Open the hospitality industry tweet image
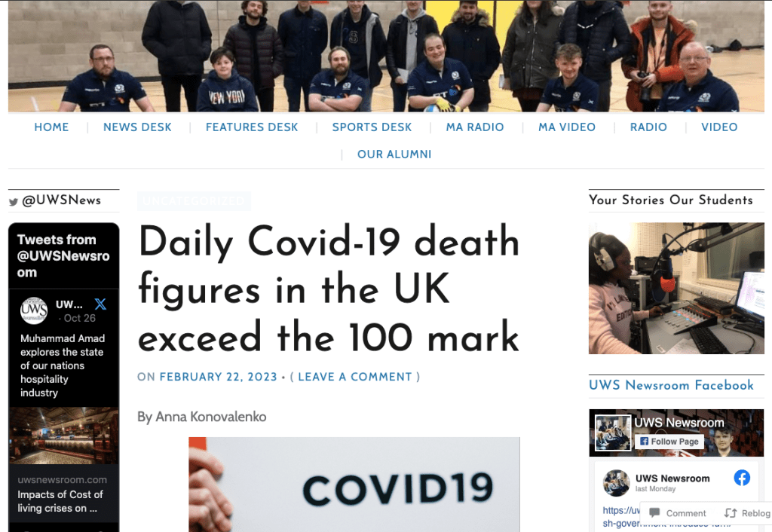772x532 pixels. (x=63, y=436)
